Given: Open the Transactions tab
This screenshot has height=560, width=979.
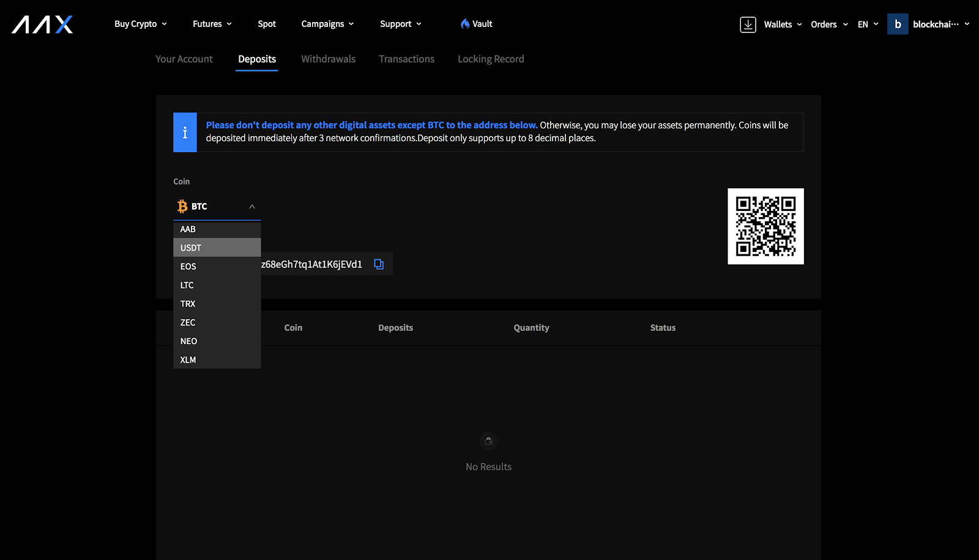Looking at the screenshot, I should pos(406,59).
